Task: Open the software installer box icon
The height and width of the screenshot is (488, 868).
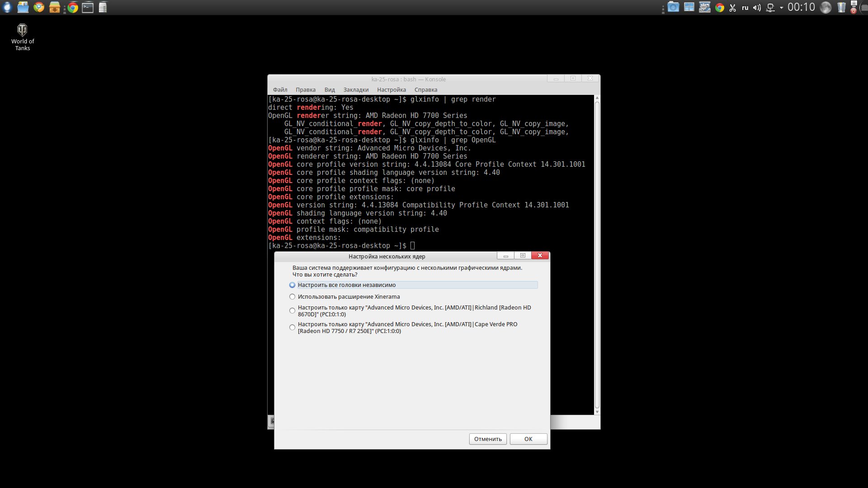Action: coord(55,7)
